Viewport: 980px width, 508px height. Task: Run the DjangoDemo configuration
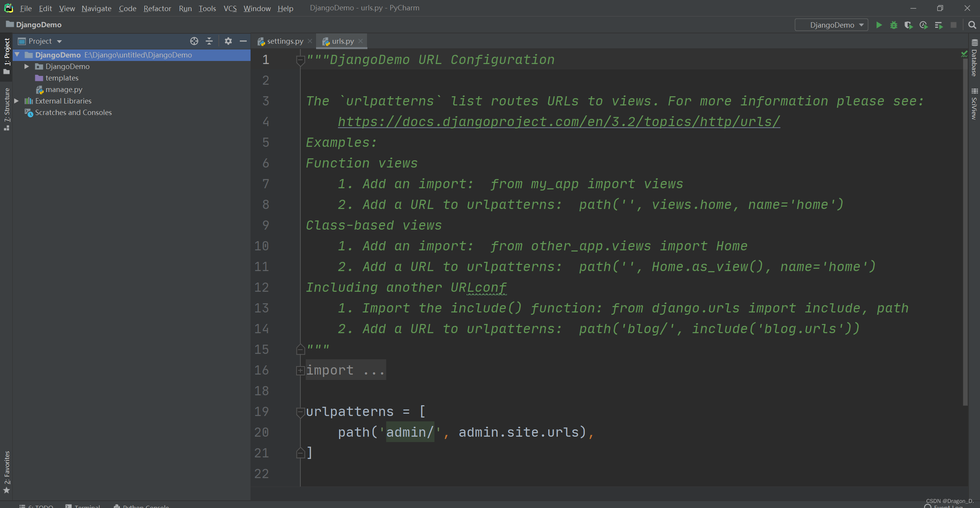pyautogui.click(x=879, y=25)
